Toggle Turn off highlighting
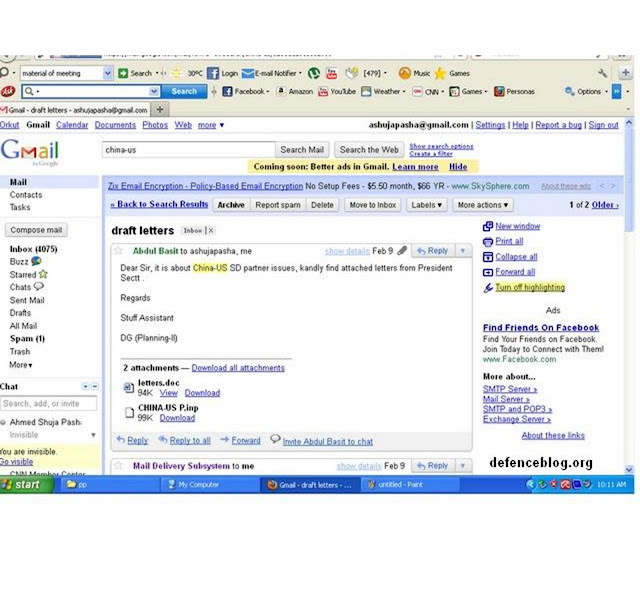The height and width of the screenshot is (594, 640). pyautogui.click(x=530, y=287)
